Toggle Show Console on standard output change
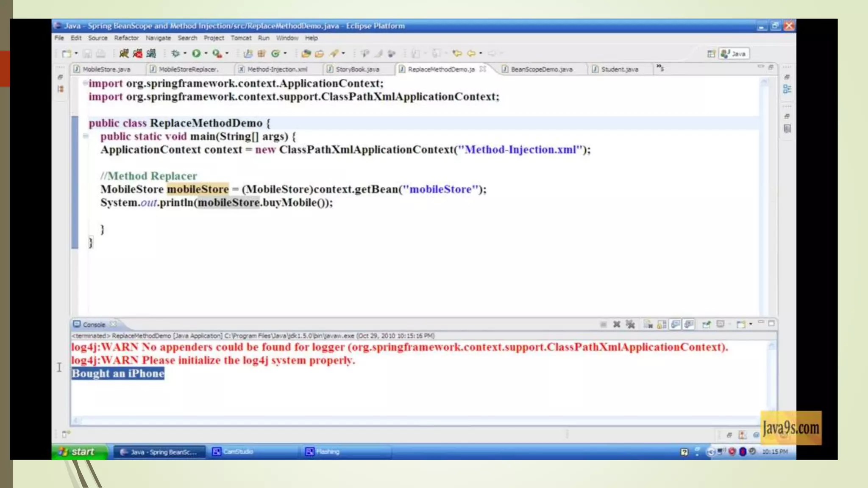The width and height of the screenshot is (868, 488). 676,324
